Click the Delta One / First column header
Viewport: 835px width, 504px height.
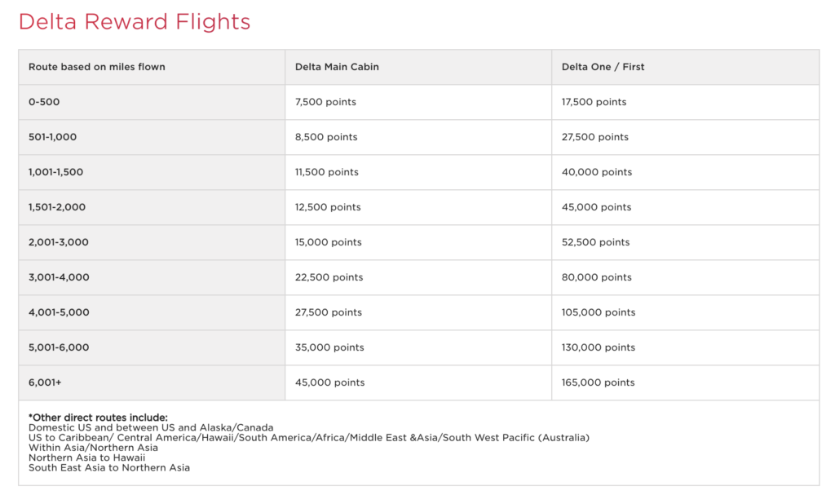coord(603,67)
